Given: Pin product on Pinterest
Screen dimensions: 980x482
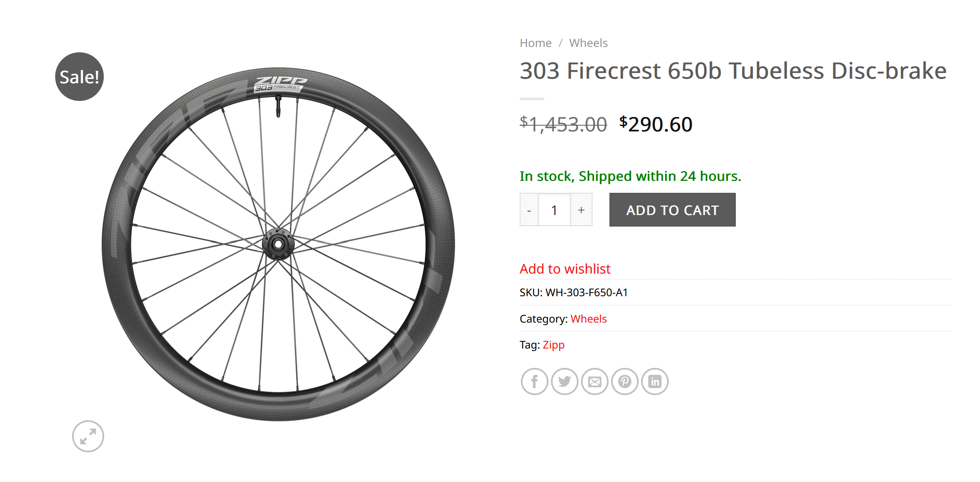Looking at the screenshot, I should point(625,381).
